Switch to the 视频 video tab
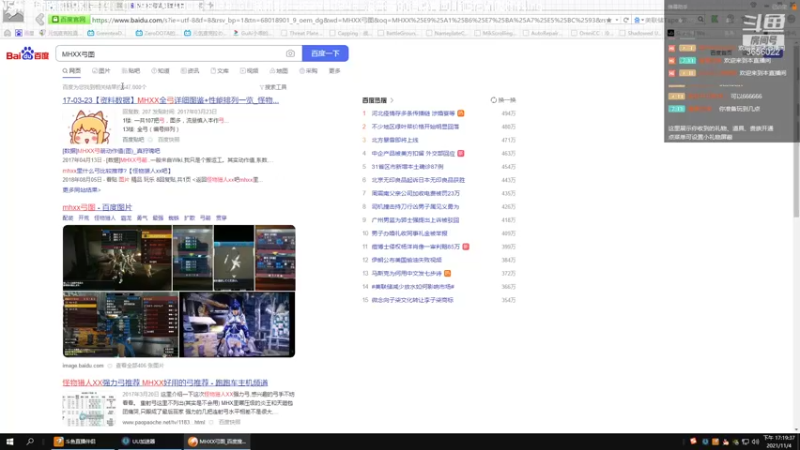 click(x=249, y=71)
